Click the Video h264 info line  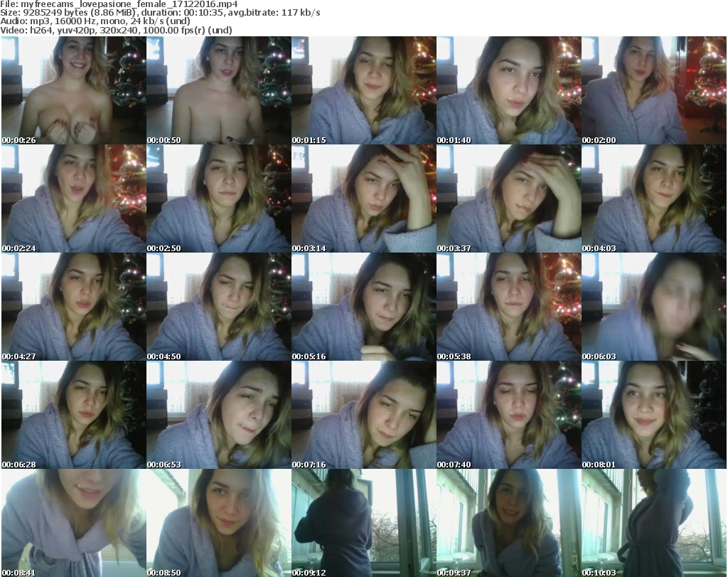(x=116, y=30)
